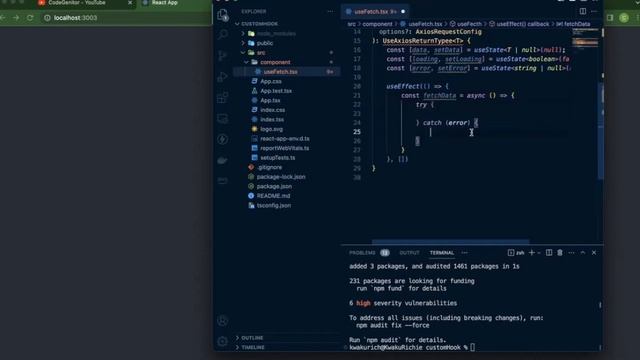The height and width of the screenshot is (360, 640).
Task: Click the editor horizontal scrollbar
Action: click(x=451, y=242)
